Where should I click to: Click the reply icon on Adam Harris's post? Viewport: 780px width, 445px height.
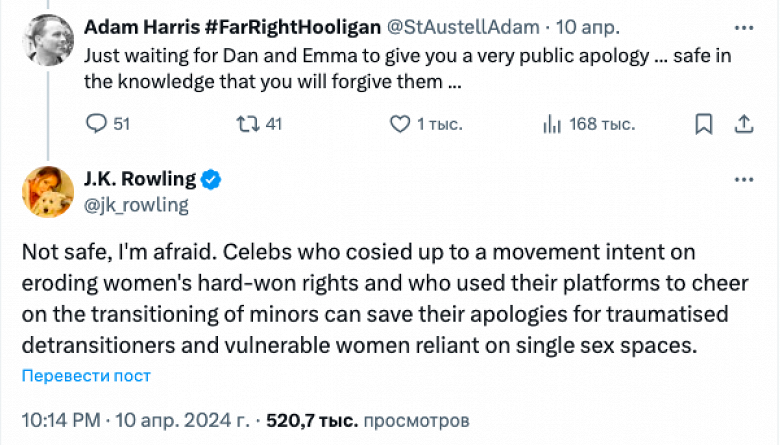click(x=96, y=124)
